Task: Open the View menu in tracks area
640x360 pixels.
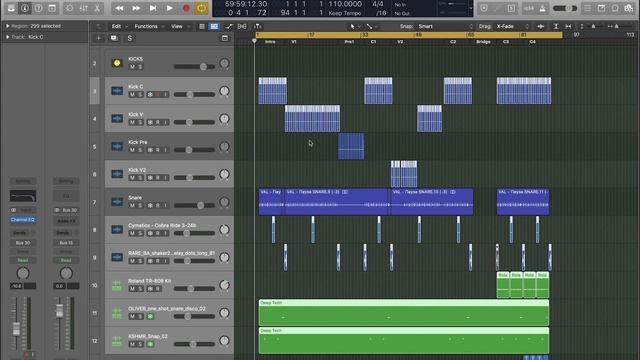Action: (x=180, y=27)
